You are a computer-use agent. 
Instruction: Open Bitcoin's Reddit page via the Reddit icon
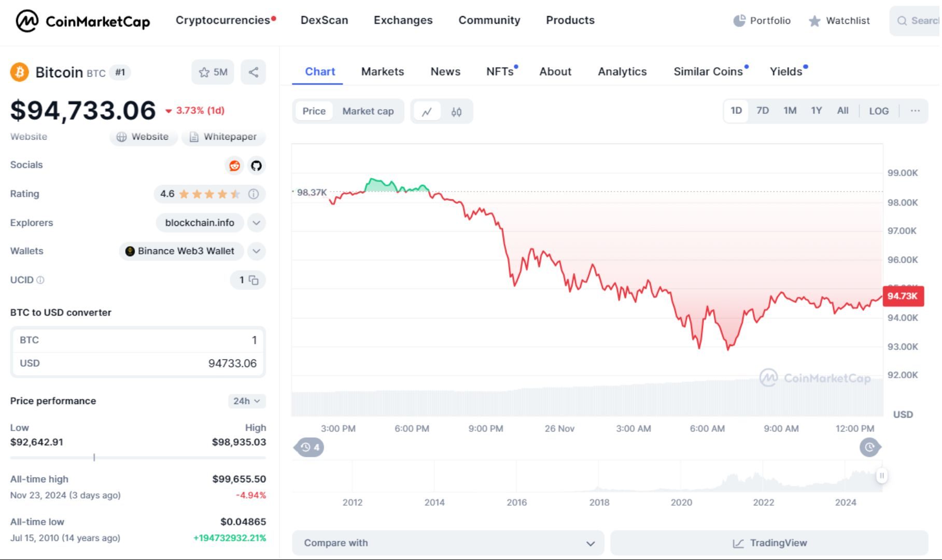point(234,166)
